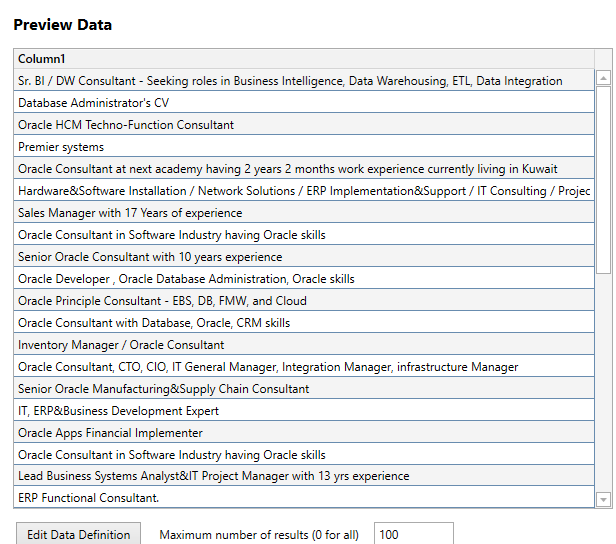Select the IT, ERP&Business Development Expert row
Viewport: 616px width, 544px height.
(x=304, y=410)
